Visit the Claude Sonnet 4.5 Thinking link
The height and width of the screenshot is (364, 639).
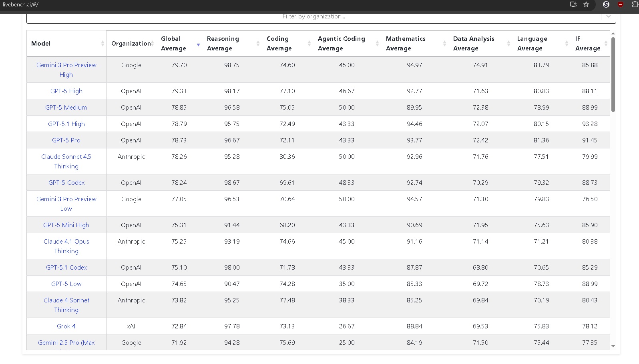[66, 162]
